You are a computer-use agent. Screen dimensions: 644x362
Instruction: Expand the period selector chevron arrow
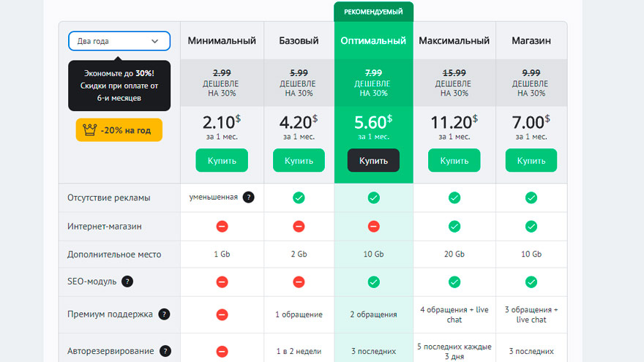coord(155,41)
